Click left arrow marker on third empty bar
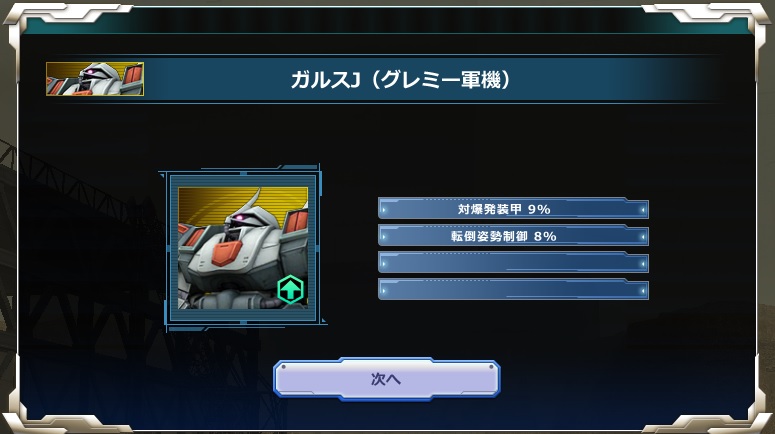775x434 pixels. (x=385, y=264)
